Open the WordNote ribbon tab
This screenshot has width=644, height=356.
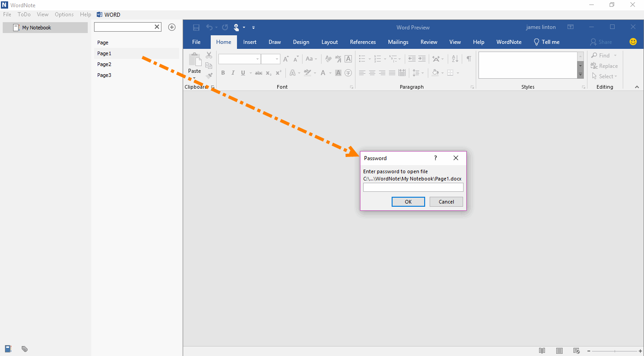[x=509, y=42]
